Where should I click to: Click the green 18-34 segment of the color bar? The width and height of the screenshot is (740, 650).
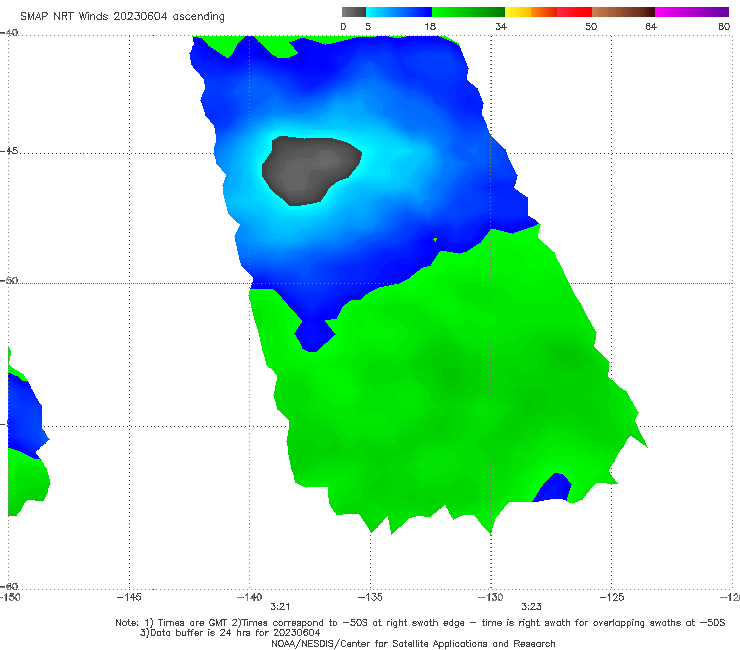tap(468, 12)
